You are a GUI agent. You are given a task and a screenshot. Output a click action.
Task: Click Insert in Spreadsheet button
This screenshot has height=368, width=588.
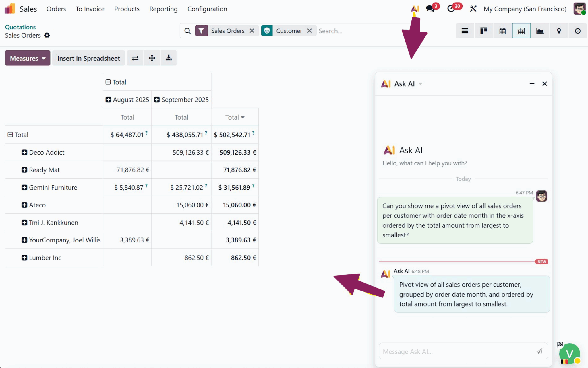88,58
